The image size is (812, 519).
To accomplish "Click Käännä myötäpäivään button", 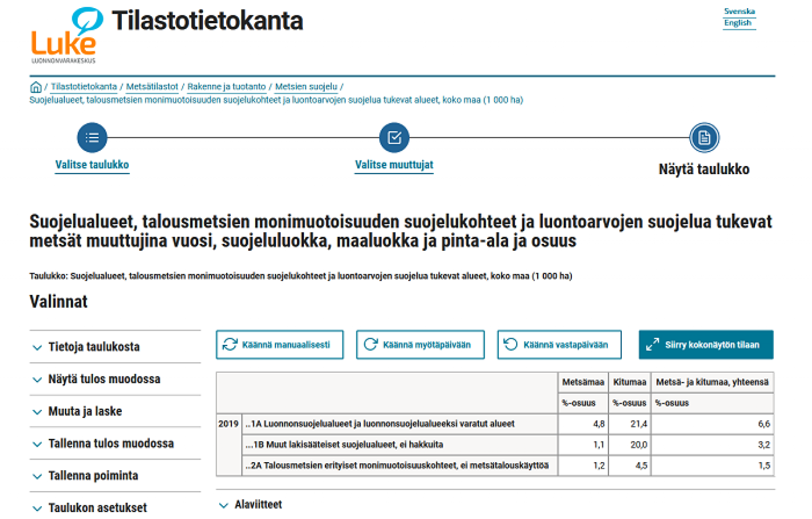I will coord(420,345).
